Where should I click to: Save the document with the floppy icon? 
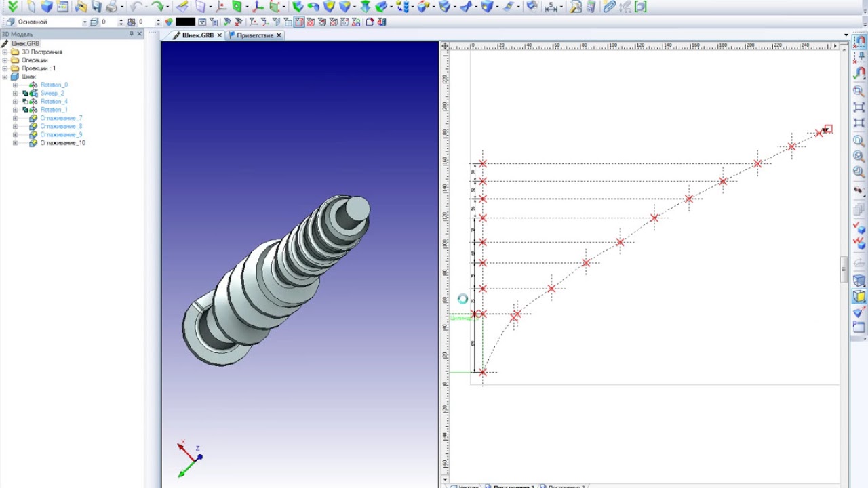tap(96, 7)
